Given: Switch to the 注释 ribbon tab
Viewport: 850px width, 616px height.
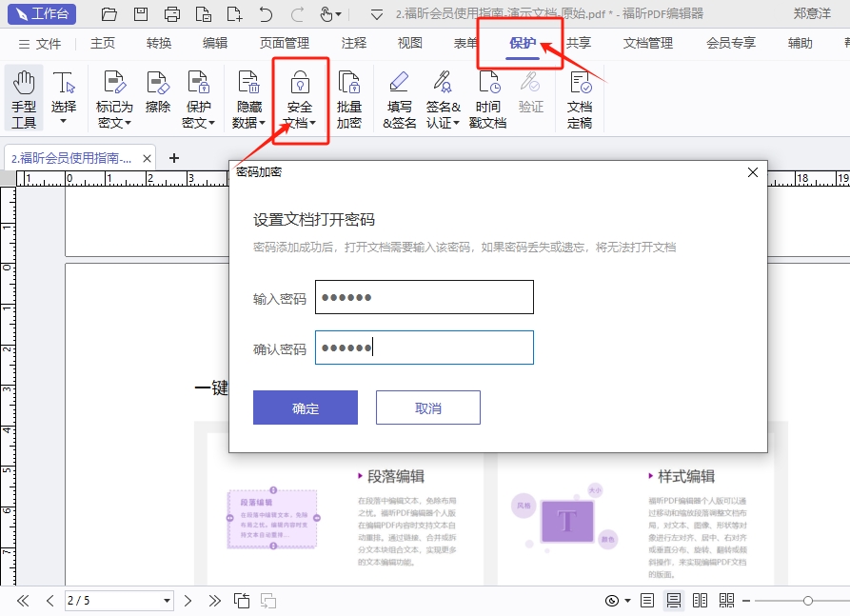Looking at the screenshot, I should (353, 43).
